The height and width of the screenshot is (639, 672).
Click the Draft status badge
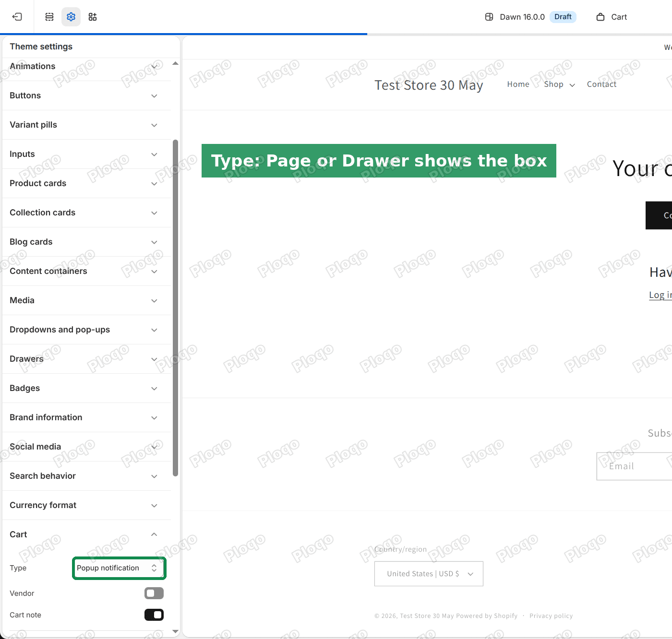tap(563, 17)
